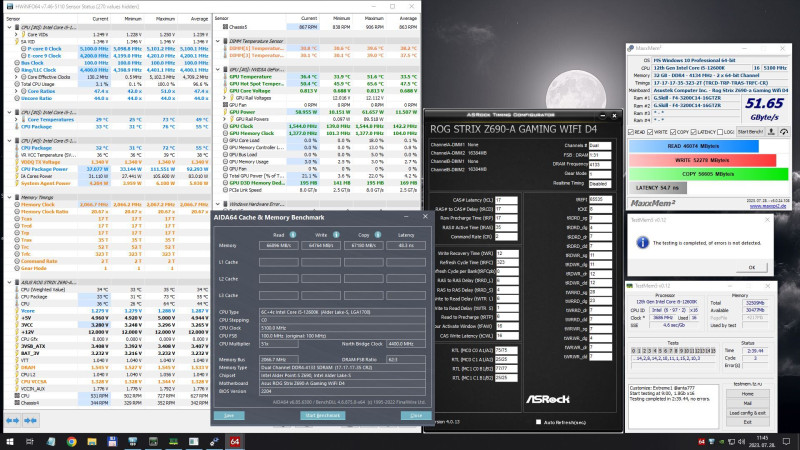Click HWiNFO collapse-columns arrows icon
This screenshot has height=450, width=800.
[30, 420]
